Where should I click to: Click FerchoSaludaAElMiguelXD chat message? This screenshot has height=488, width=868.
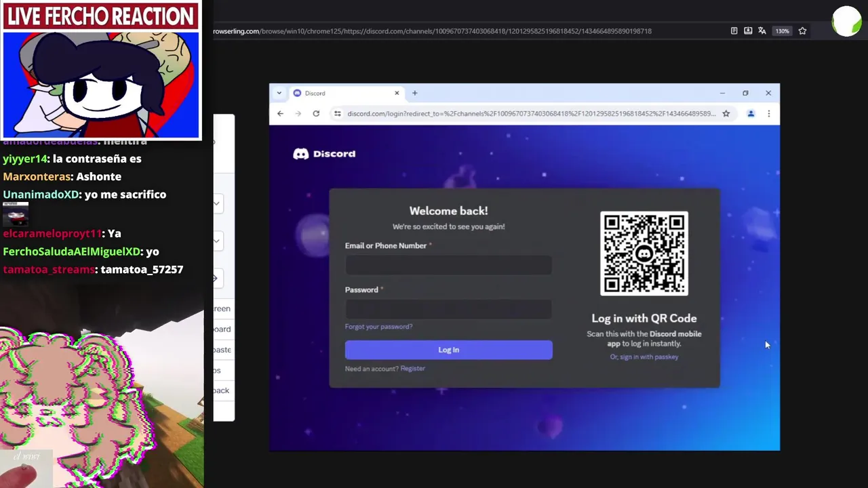click(81, 251)
